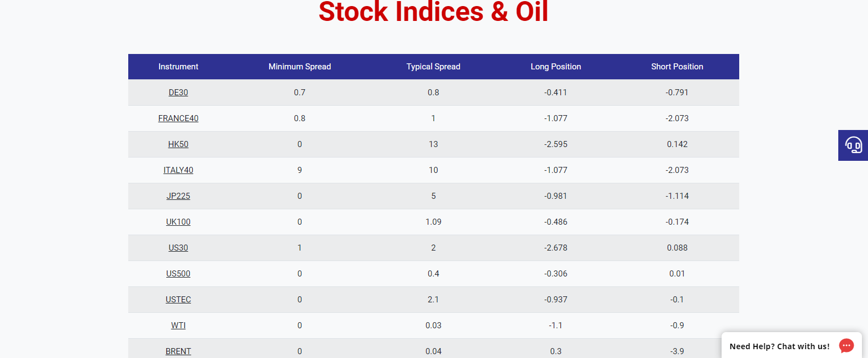
Task: Click the Minimum Spread column header
Action: coord(299,67)
